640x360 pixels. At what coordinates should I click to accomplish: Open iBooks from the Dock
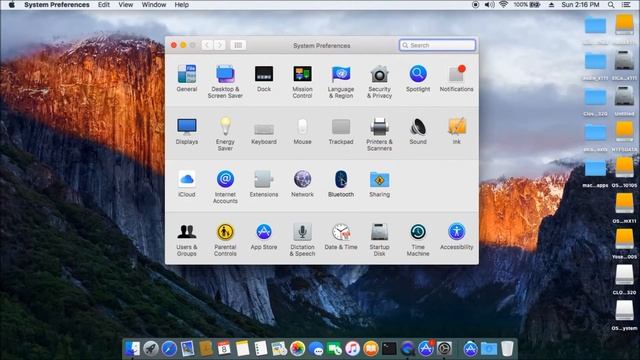[x=371, y=349]
